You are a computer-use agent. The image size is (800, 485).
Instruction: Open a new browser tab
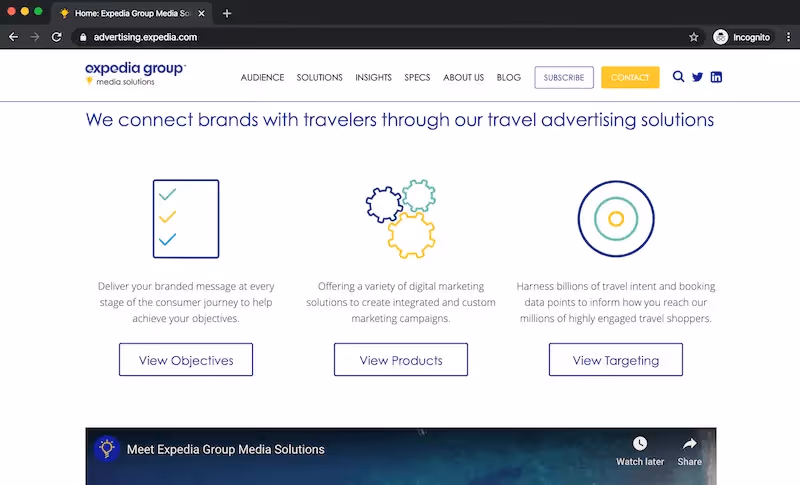227,14
